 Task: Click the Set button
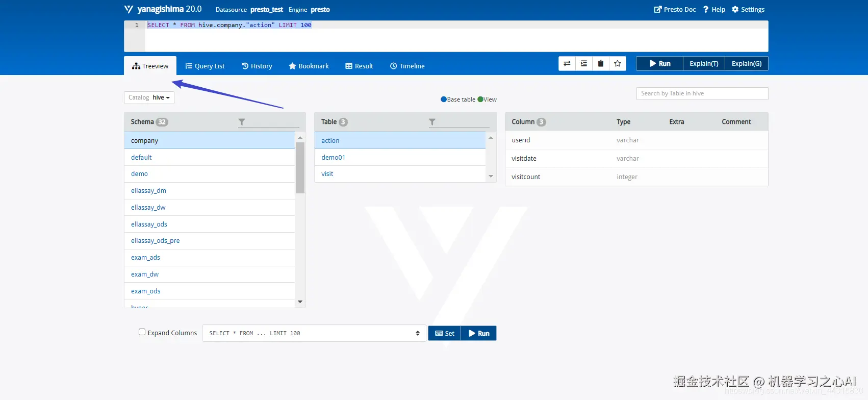[445, 333]
